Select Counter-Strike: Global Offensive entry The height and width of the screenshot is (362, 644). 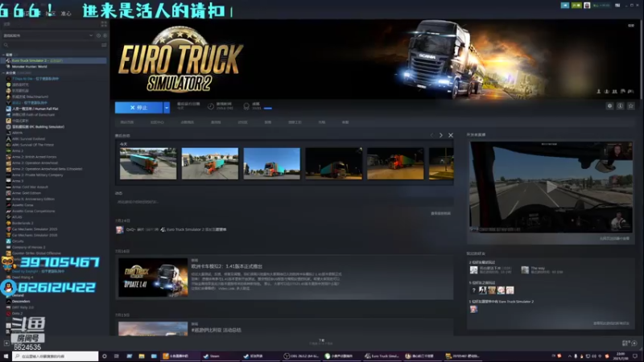53,253
